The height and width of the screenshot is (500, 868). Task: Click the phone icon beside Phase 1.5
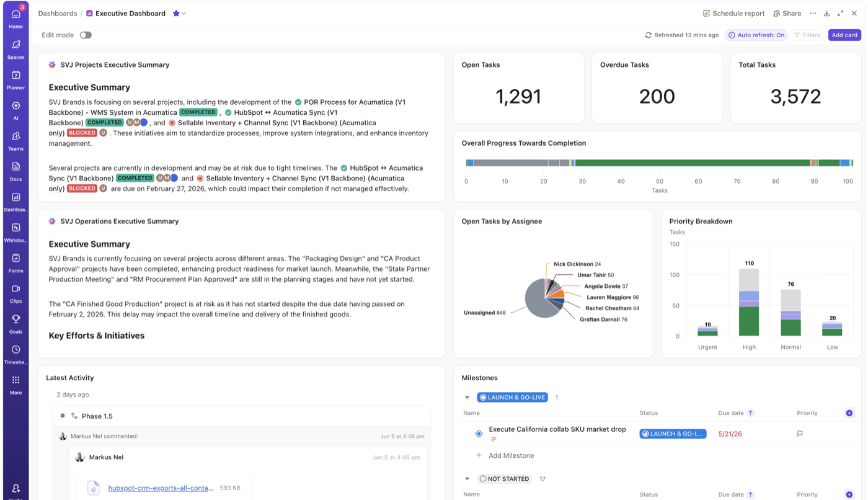(74, 416)
